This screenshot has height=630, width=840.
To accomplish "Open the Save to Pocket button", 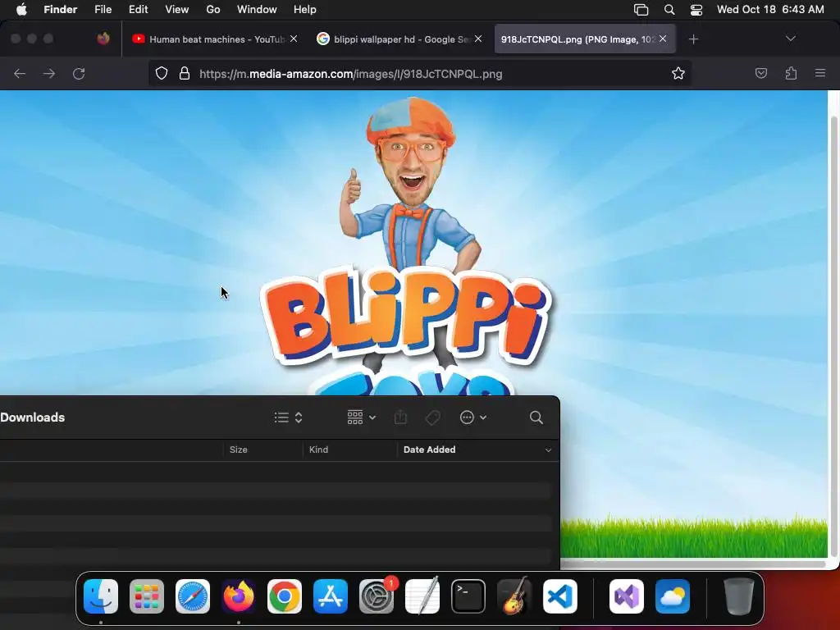I will coord(760,73).
